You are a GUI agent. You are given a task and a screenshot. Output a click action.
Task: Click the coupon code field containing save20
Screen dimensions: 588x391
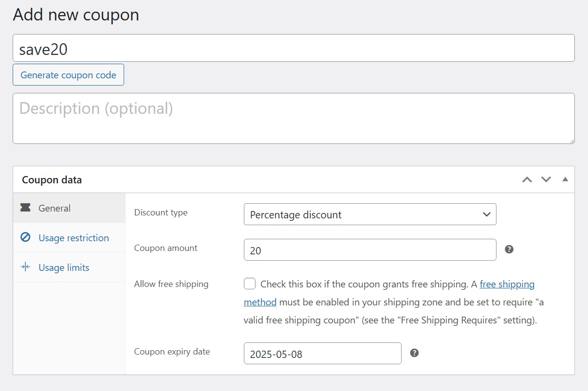point(294,48)
